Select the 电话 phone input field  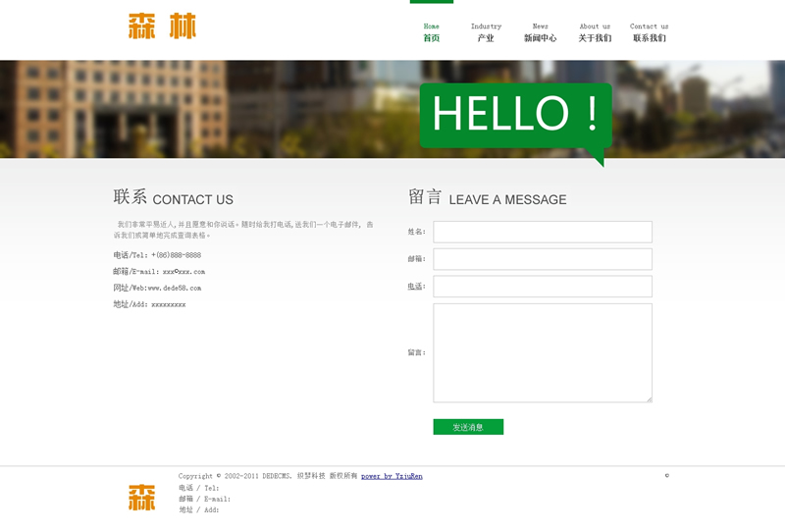(x=543, y=287)
